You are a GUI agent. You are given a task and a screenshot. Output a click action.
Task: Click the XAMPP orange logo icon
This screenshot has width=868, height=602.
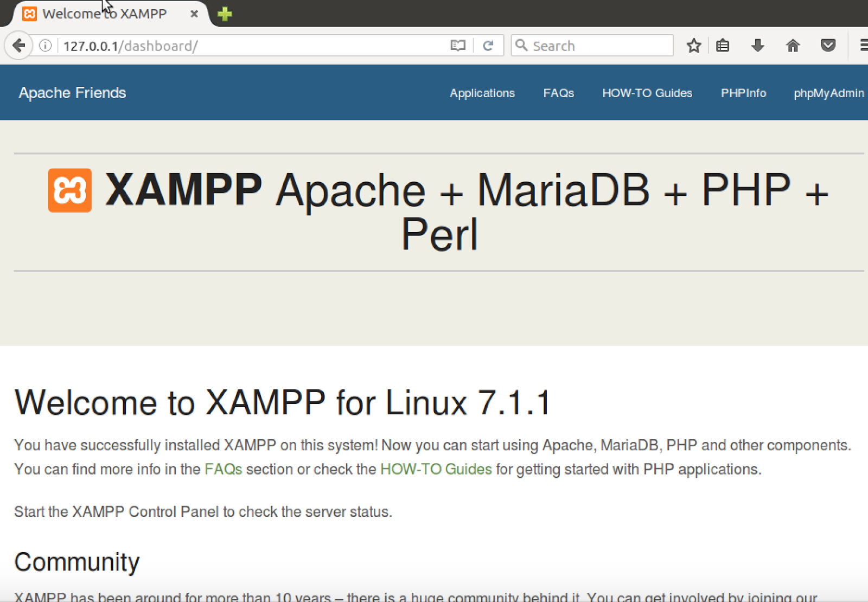pyautogui.click(x=69, y=190)
